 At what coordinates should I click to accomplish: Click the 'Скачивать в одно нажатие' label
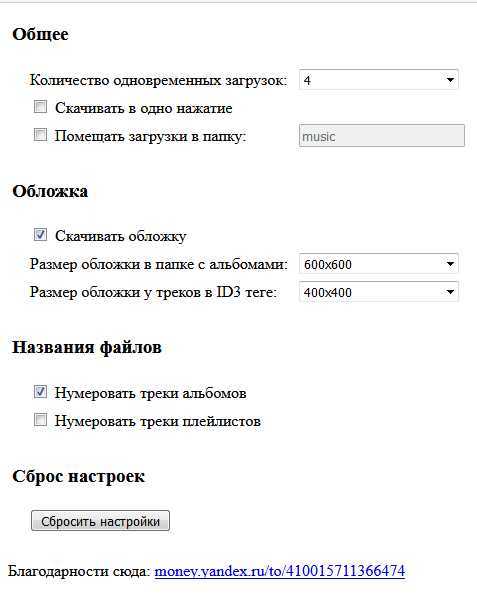click(x=144, y=108)
